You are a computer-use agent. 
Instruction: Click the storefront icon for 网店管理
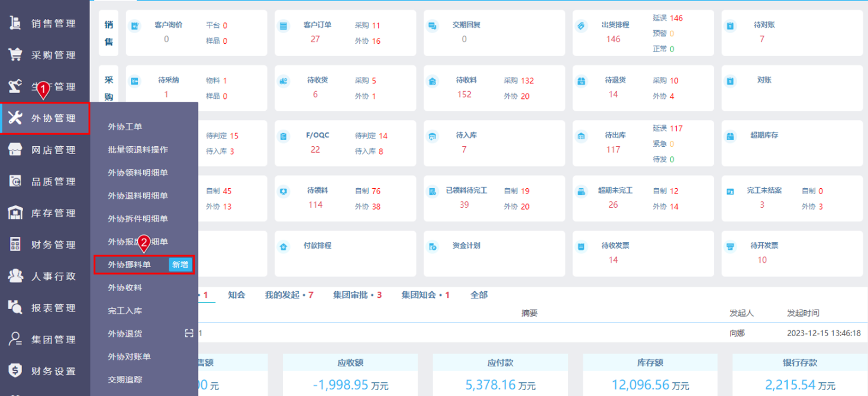tap(15, 150)
